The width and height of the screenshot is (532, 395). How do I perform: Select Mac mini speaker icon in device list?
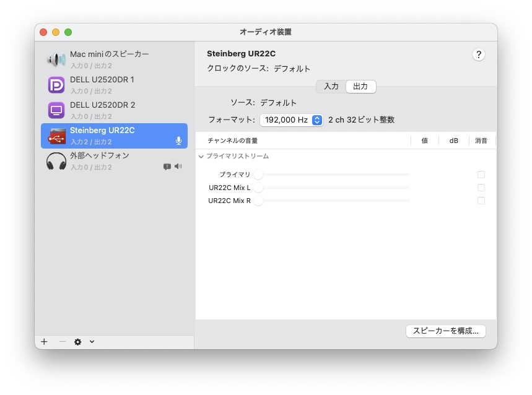(x=56, y=59)
